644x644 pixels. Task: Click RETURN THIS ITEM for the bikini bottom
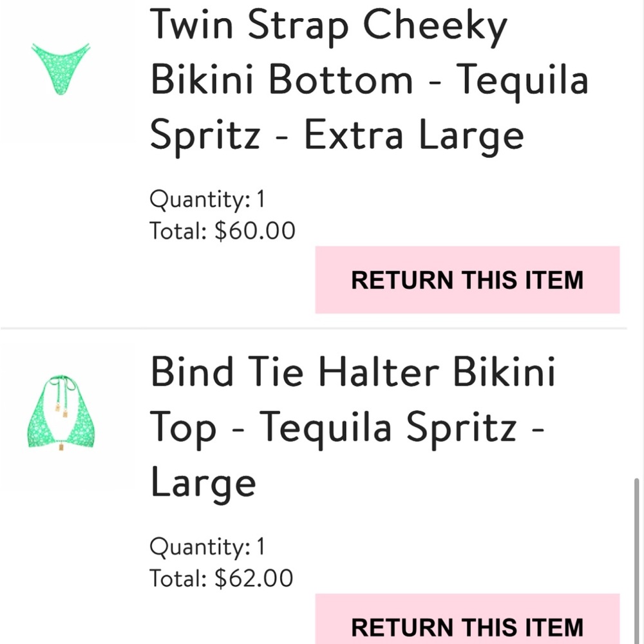(x=466, y=279)
